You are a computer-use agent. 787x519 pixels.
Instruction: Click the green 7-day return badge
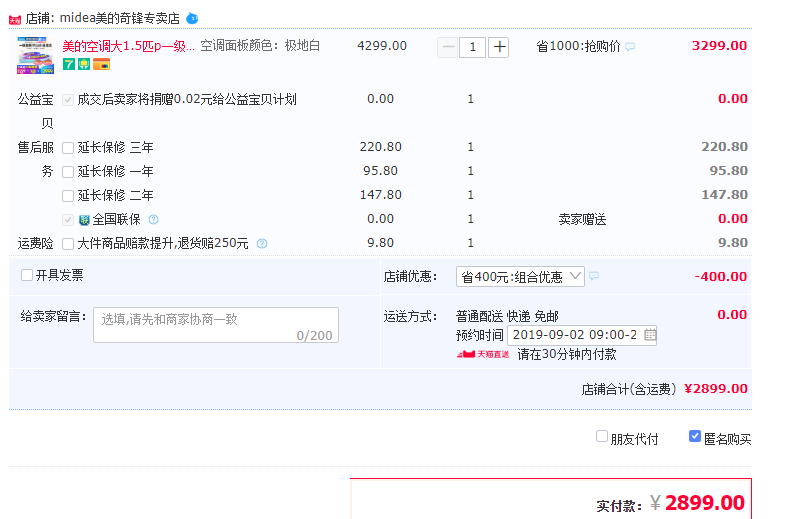click(69, 64)
